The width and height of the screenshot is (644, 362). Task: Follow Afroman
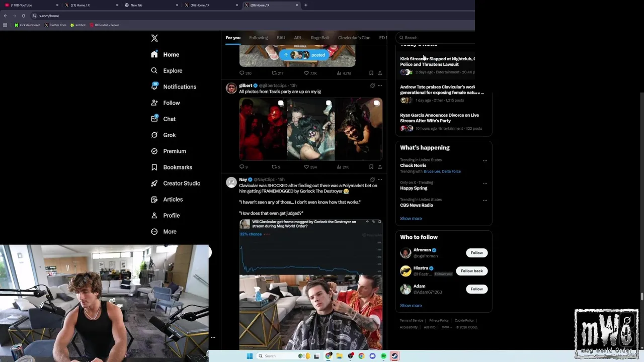[476, 253]
